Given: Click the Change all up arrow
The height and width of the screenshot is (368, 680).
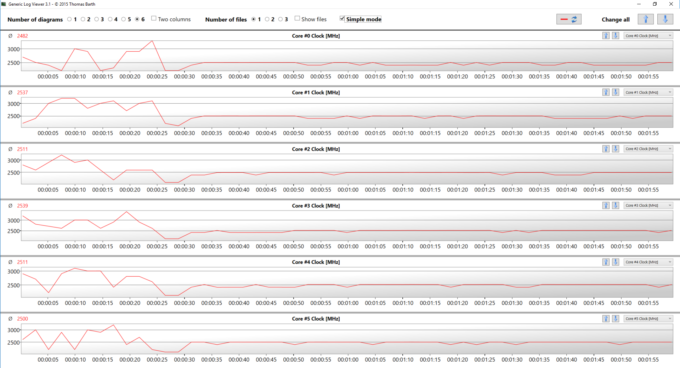Looking at the screenshot, I should (646, 19).
